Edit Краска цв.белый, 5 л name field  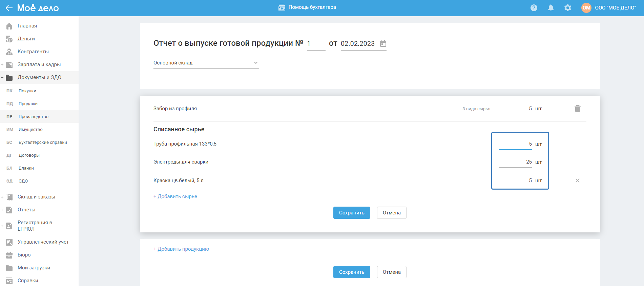point(324,180)
